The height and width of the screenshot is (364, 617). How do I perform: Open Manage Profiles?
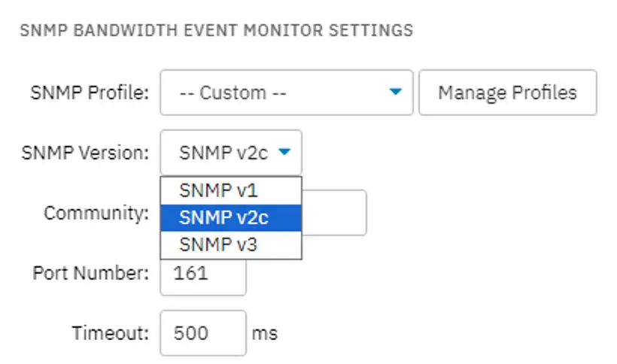(x=508, y=93)
